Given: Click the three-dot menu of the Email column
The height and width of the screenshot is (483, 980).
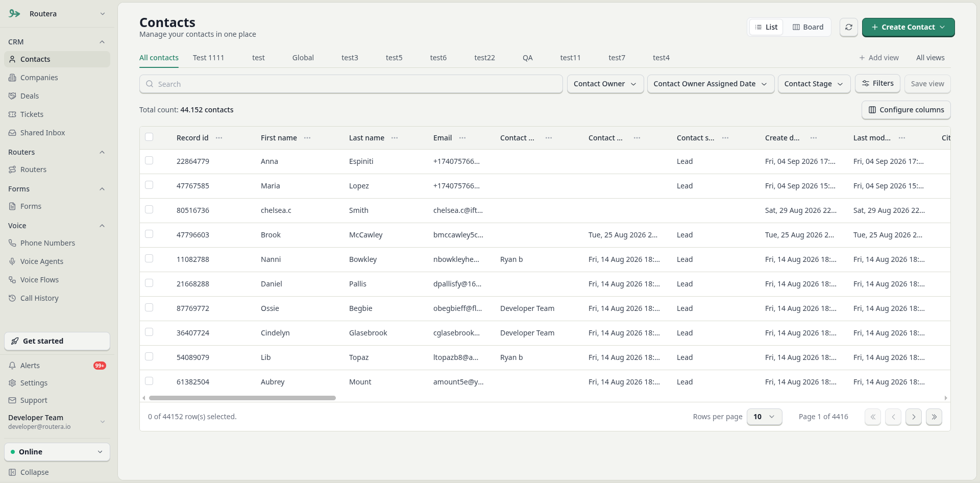Looking at the screenshot, I should click(x=462, y=138).
